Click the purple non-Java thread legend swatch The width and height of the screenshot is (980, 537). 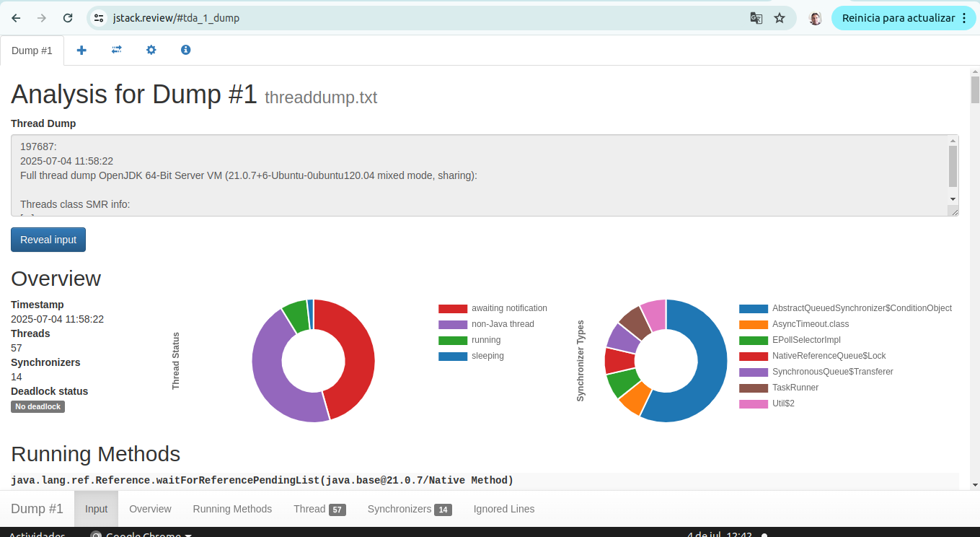click(453, 324)
